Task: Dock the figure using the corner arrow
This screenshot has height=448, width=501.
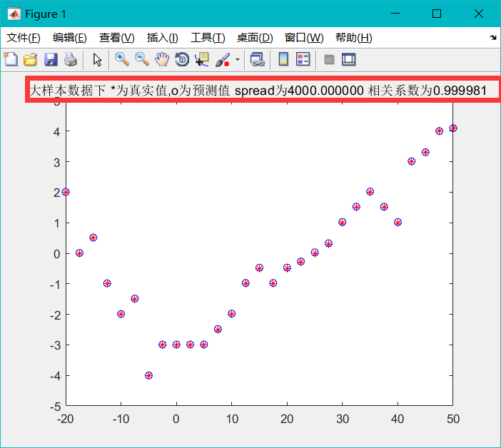Action: (493, 37)
